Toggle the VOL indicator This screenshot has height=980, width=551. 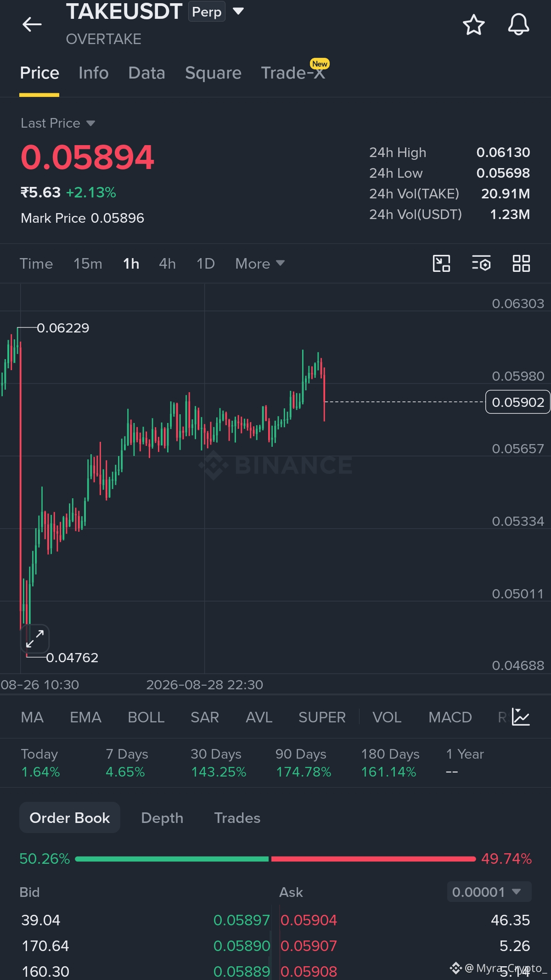[x=387, y=717]
